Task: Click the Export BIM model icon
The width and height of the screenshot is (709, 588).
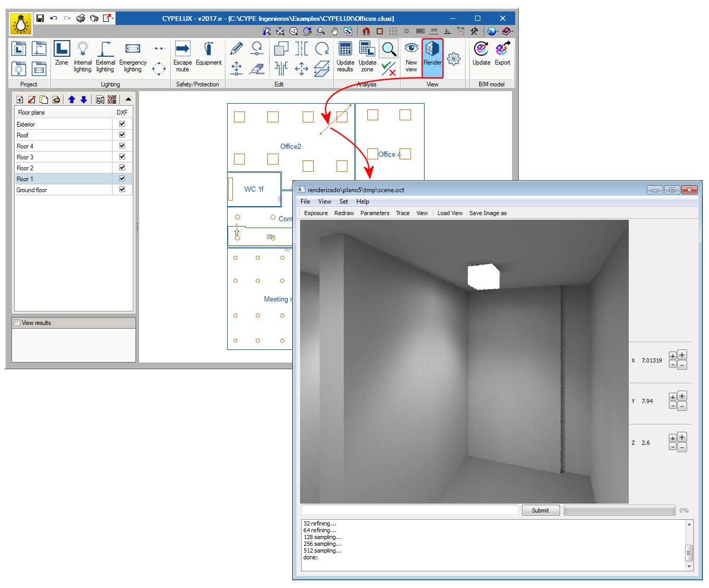Action: (x=503, y=54)
